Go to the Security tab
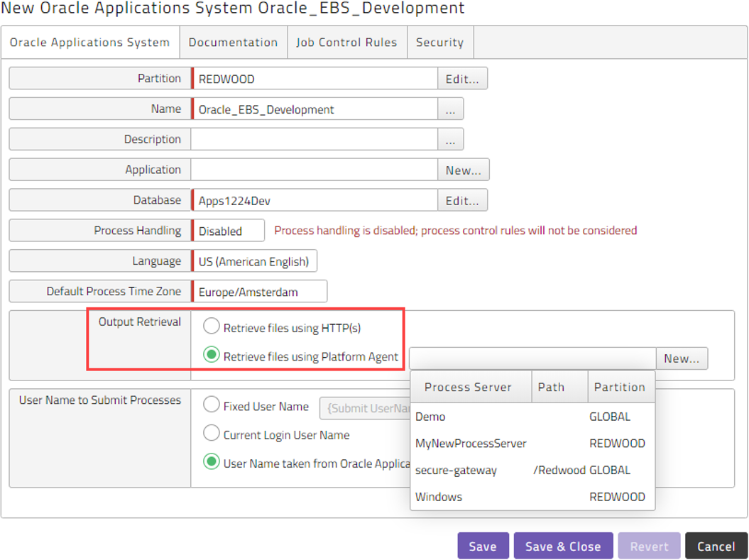This screenshot has width=749, height=560. coord(440,43)
